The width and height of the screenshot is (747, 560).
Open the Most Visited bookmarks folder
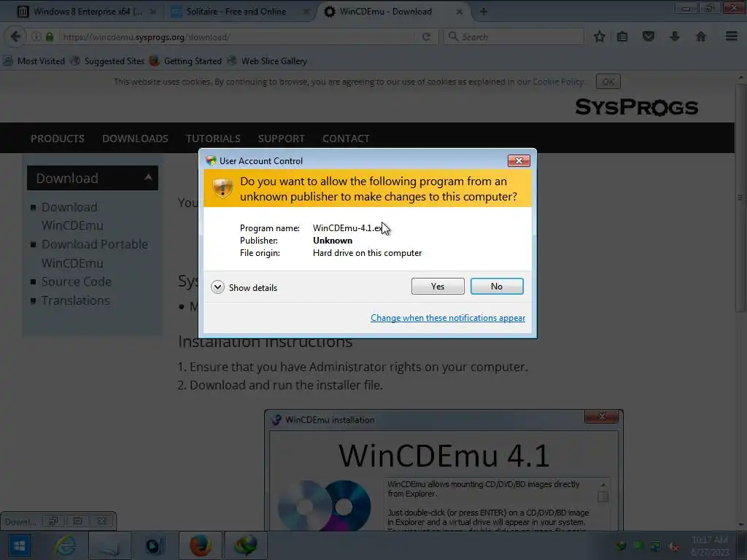tap(34, 61)
